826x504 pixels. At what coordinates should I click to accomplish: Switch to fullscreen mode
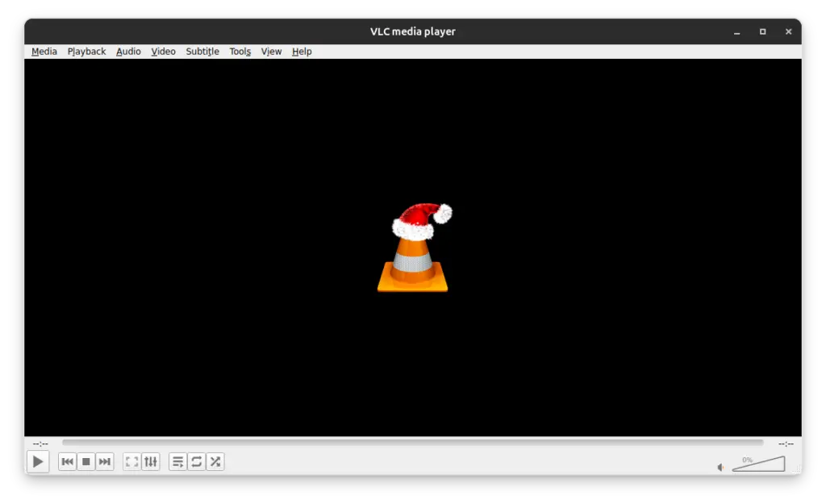[x=131, y=461]
